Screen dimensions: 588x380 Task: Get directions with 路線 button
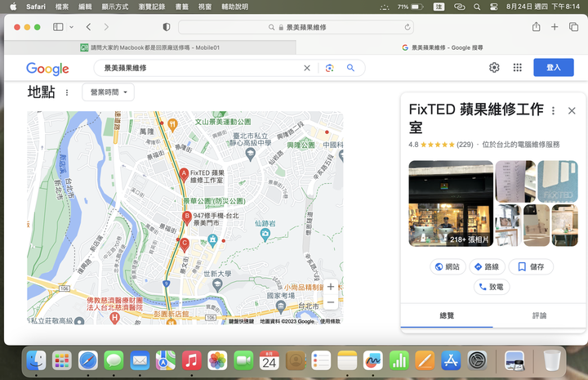(487, 266)
